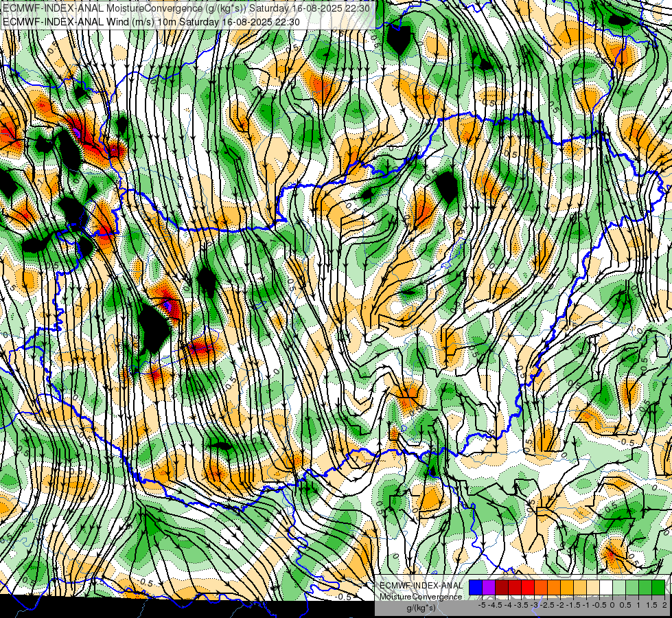Click the legend's -3.5 tick label
This screenshot has height=618, width=672.
coord(521,605)
